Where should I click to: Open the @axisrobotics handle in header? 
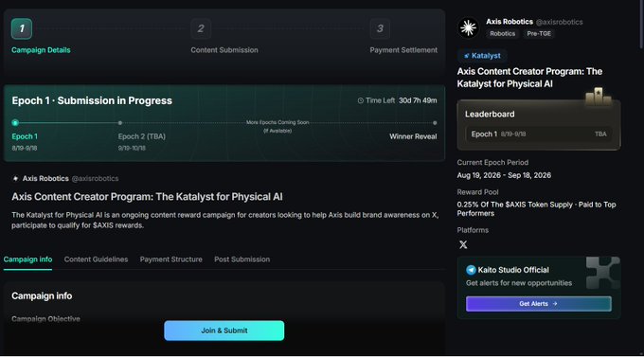pos(560,22)
